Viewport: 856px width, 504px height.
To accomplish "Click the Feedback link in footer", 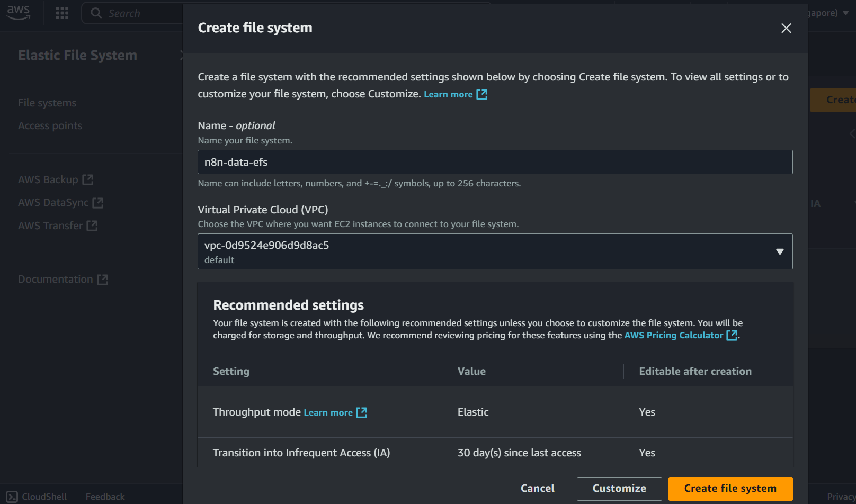I will [x=105, y=497].
